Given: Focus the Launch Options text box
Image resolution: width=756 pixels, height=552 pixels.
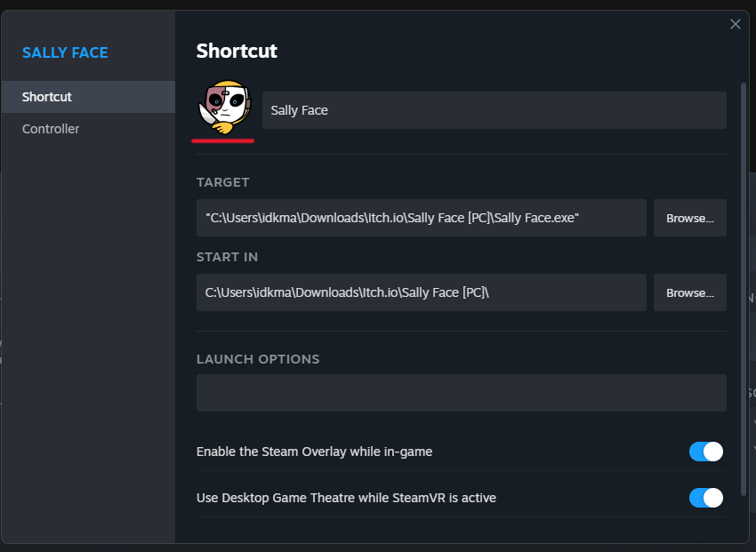Looking at the screenshot, I should 461,393.
